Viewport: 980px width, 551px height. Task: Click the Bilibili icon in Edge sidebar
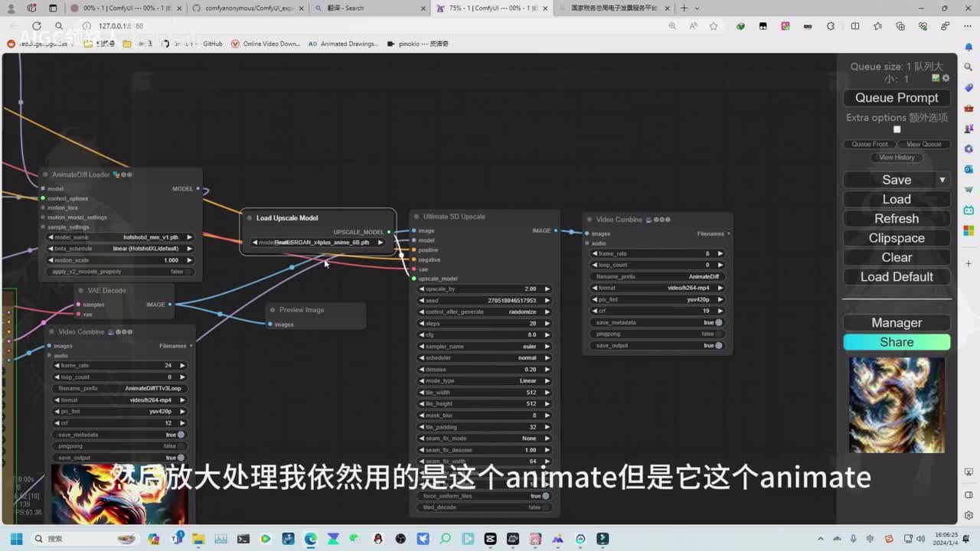pos(969,210)
